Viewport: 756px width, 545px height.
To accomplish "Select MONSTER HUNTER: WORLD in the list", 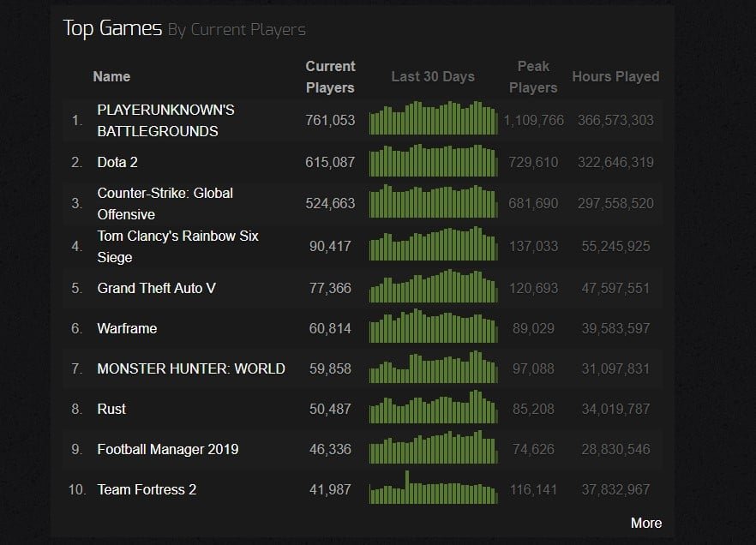I will [x=191, y=368].
